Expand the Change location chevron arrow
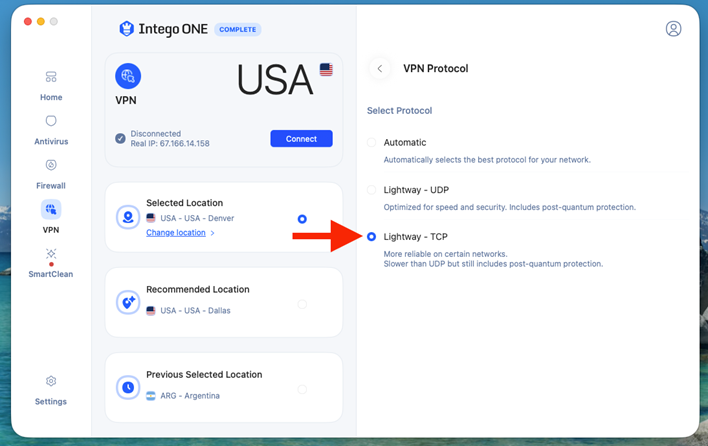Viewport: 708px width, 446px height. (x=212, y=233)
